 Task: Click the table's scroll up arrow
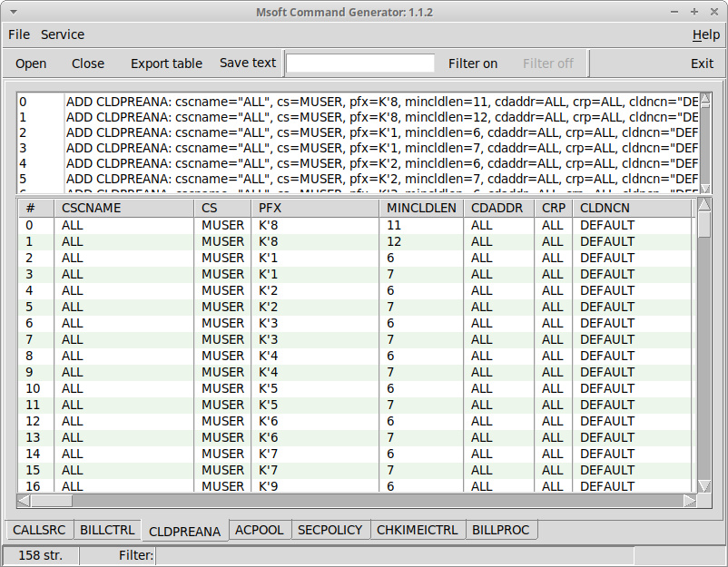(704, 205)
